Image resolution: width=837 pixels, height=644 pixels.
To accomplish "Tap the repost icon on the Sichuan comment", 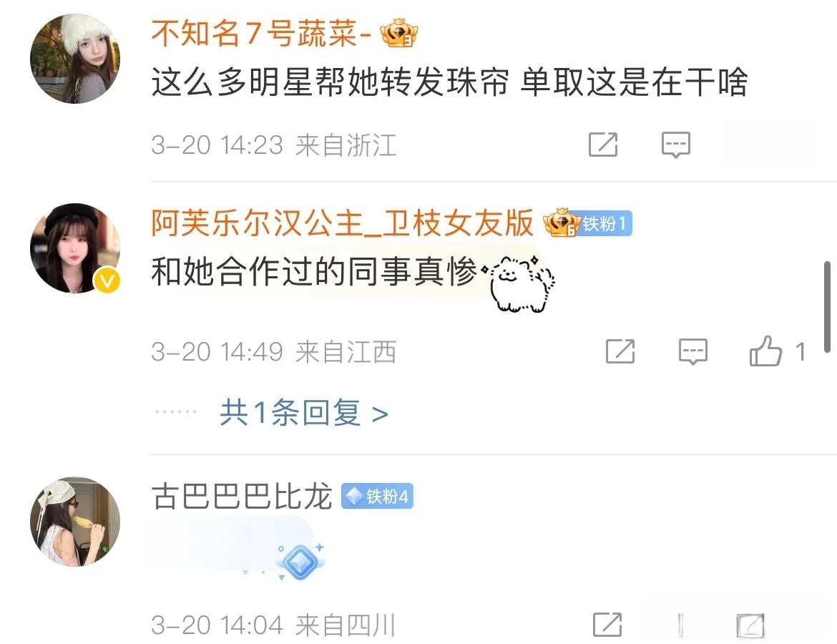I will pos(607,624).
